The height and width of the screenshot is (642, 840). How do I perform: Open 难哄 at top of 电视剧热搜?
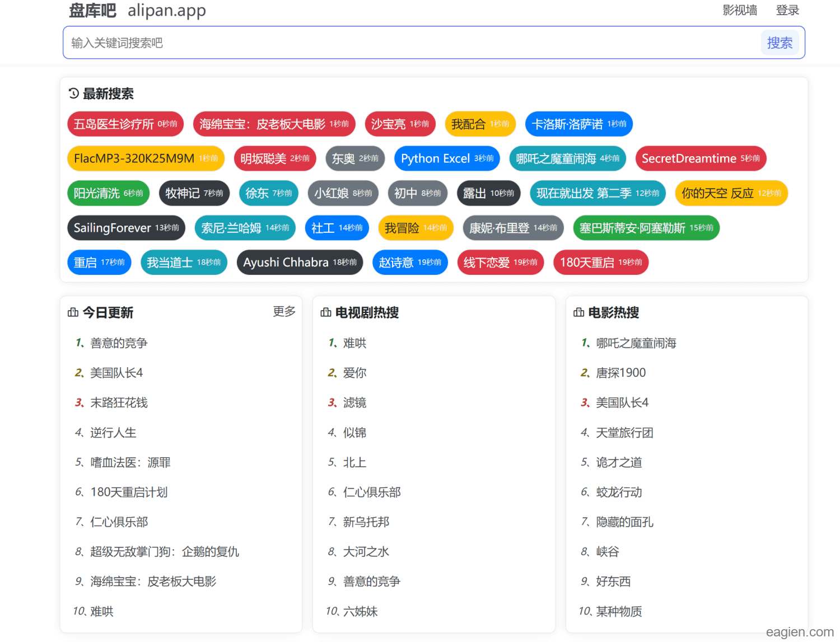pyautogui.click(x=354, y=343)
